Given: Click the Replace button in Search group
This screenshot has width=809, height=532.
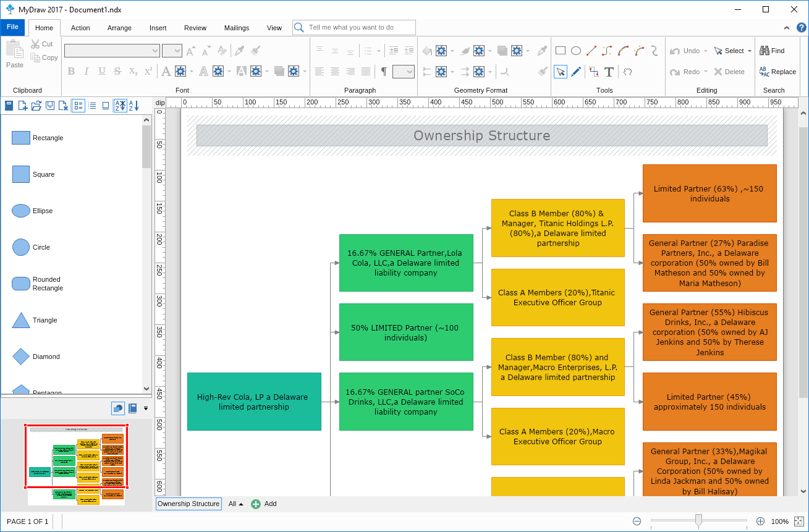Looking at the screenshot, I should tap(777, 72).
